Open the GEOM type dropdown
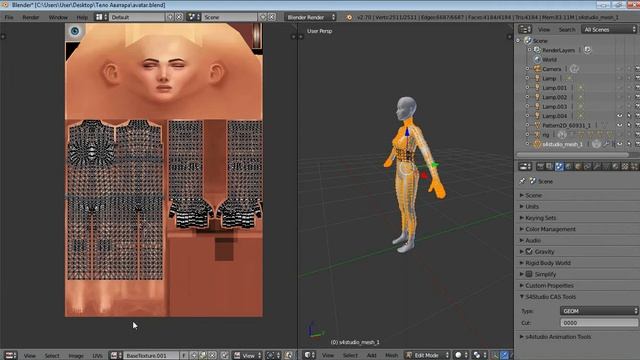The height and width of the screenshot is (360, 640). [599, 311]
